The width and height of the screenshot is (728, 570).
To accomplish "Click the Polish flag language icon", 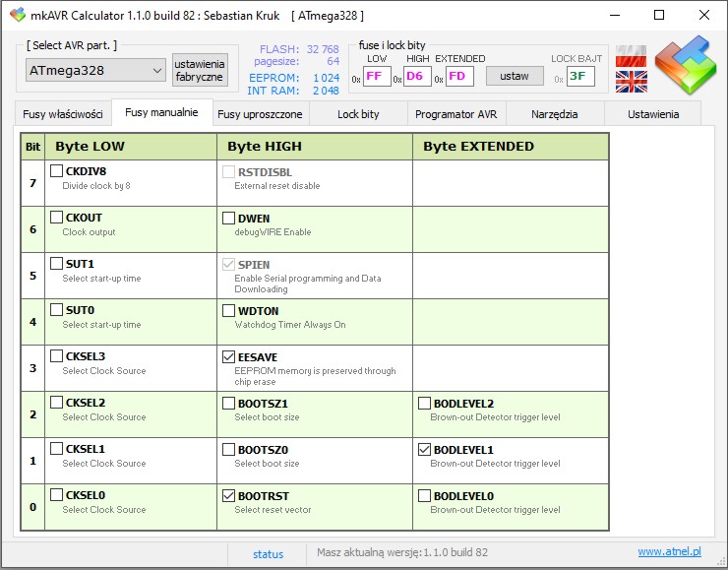I will pyautogui.click(x=631, y=57).
